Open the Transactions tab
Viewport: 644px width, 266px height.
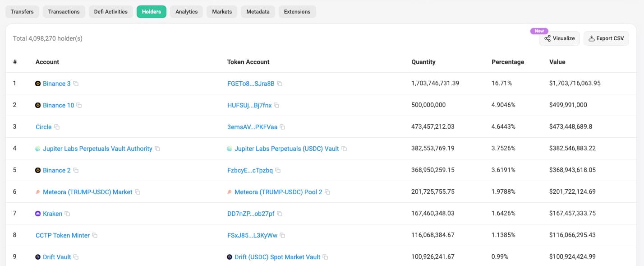coord(64,12)
